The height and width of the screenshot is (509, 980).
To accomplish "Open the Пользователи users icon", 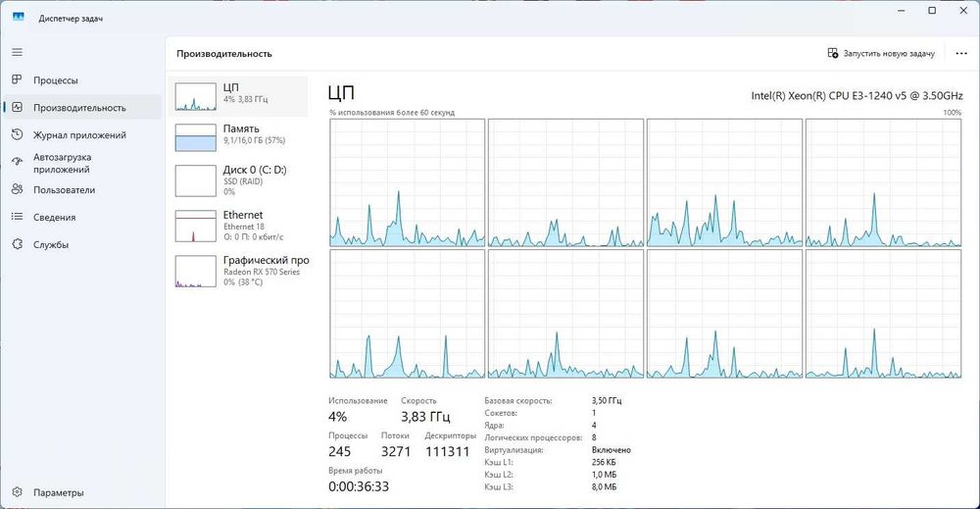I will click(17, 189).
